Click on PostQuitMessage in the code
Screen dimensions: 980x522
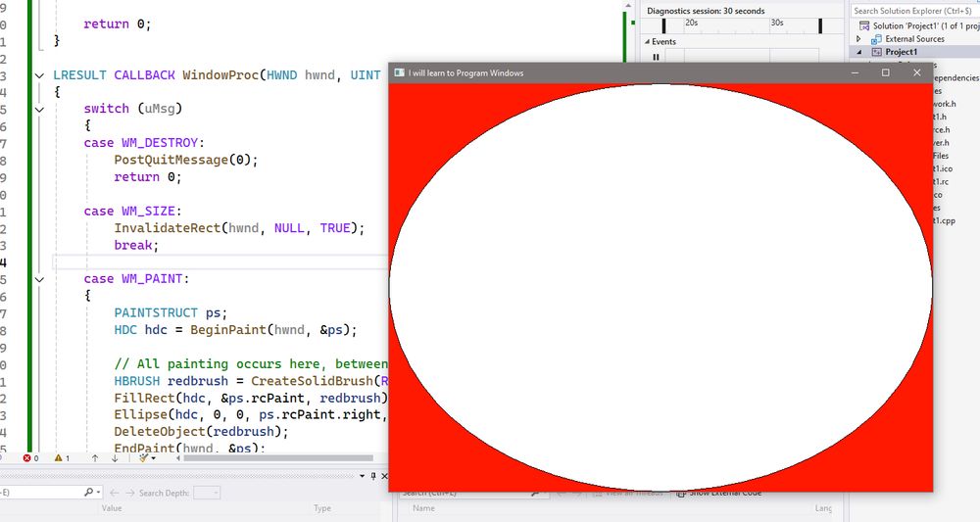(171, 160)
